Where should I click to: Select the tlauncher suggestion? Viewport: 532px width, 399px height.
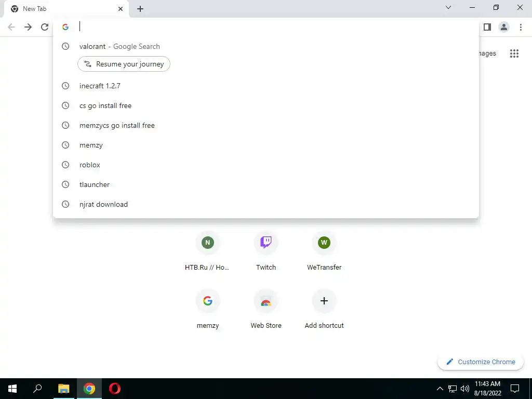266,184
